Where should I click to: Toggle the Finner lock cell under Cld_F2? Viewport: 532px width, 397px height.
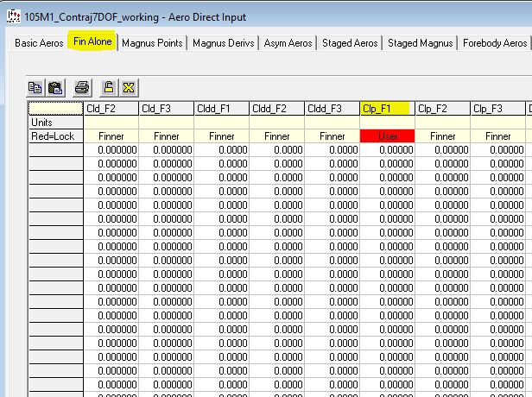[111, 136]
